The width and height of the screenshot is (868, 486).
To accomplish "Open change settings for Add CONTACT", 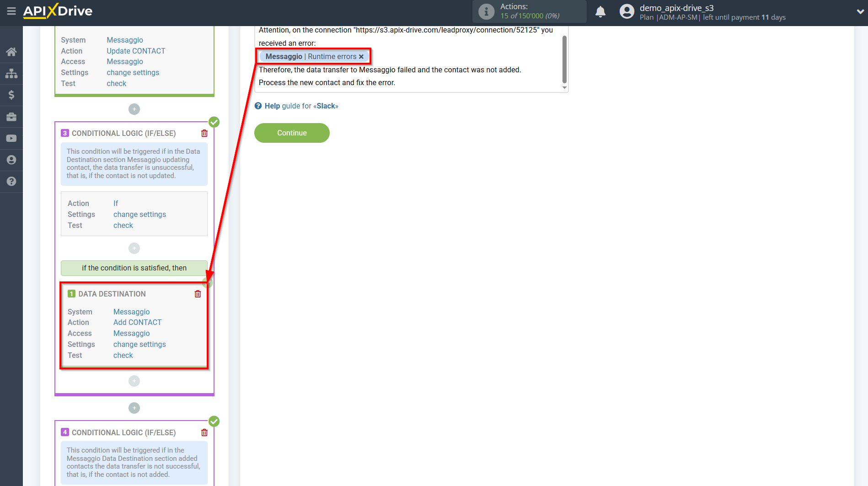I will pos(139,344).
